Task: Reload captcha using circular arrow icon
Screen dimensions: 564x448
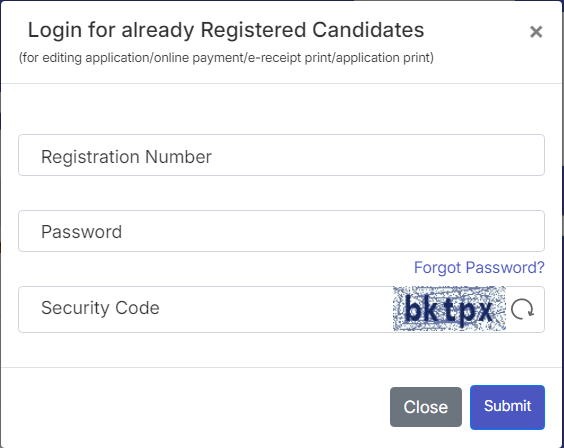Action: click(x=522, y=309)
